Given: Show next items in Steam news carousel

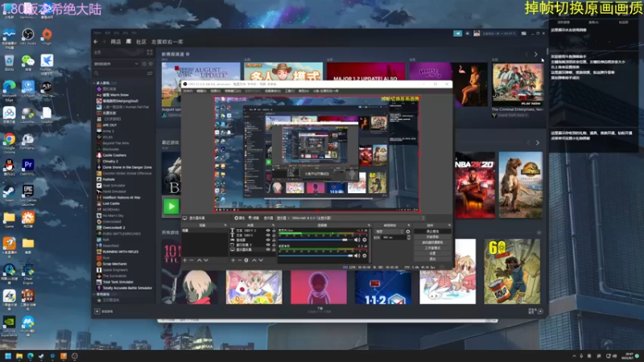Looking at the screenshot, I should (535, 54).
